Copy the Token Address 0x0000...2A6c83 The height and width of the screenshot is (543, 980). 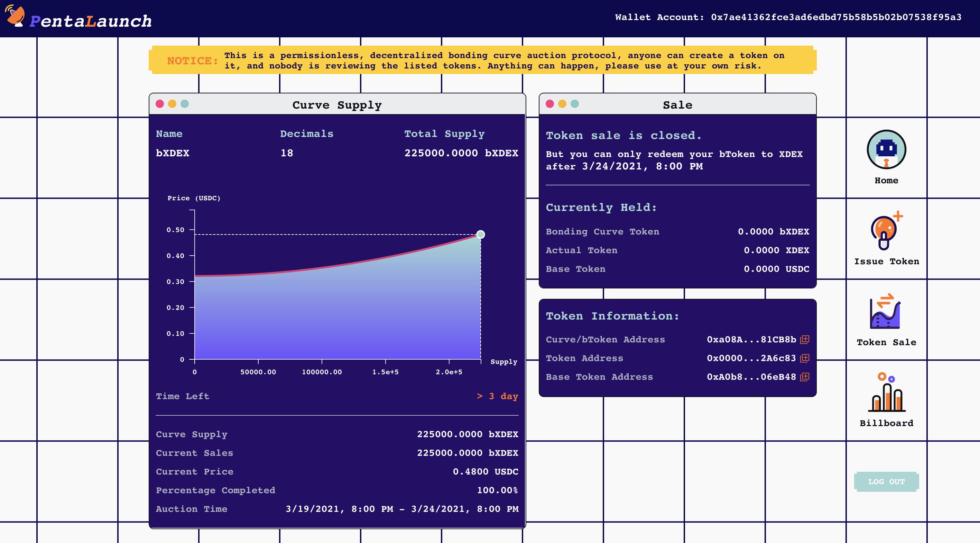click(x=805, y=358)
